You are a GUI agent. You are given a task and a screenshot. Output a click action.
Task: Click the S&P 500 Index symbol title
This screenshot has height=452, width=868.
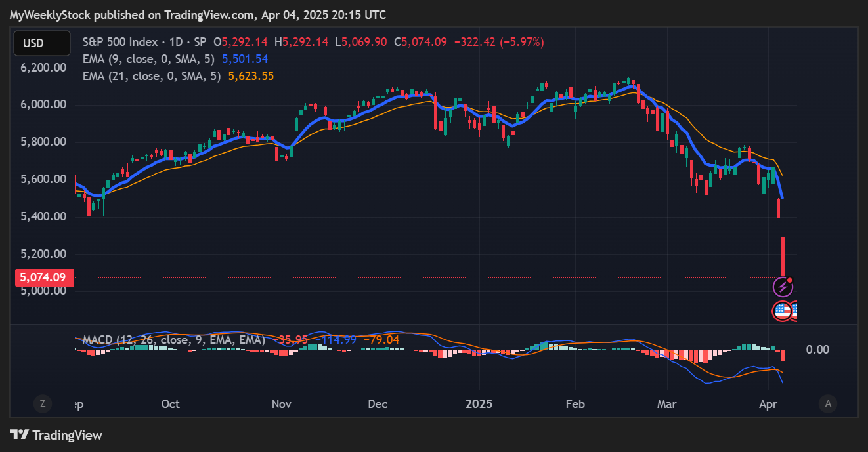click(121, 42)
